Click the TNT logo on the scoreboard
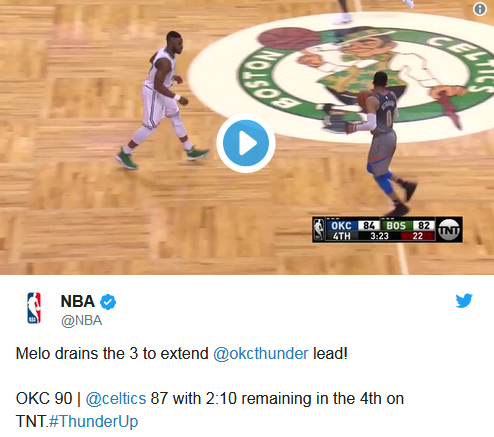Screen dimensions: 494x437 coord(449,229)
